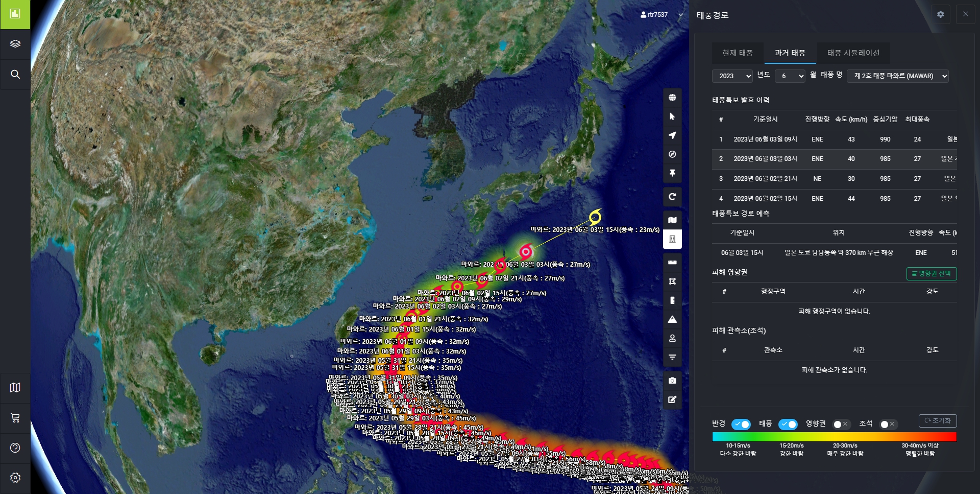
Task: Click the pushpin icon in map toolbar
Action: (672, 173)
